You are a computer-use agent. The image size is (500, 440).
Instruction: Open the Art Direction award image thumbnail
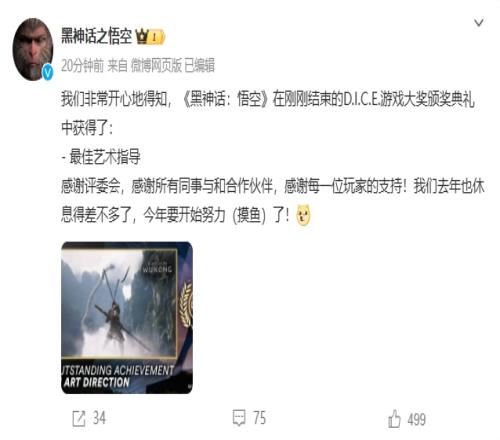click(127, 317)
